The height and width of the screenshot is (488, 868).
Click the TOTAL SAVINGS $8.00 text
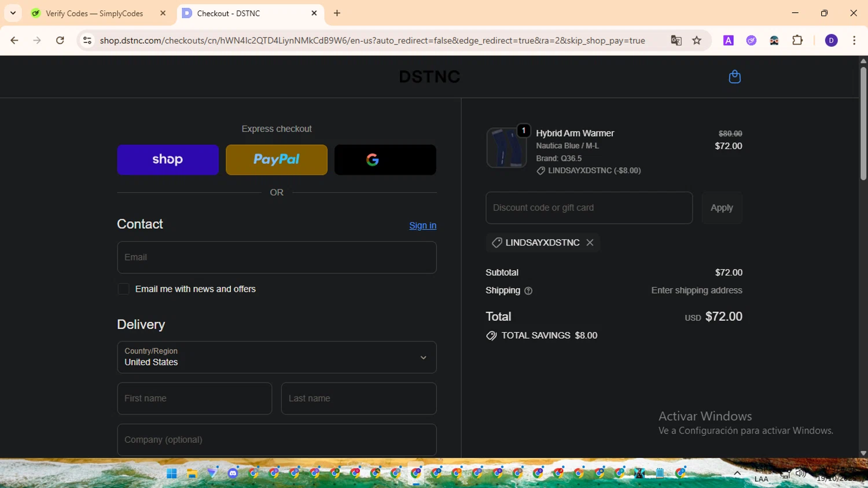click(549, 336)
